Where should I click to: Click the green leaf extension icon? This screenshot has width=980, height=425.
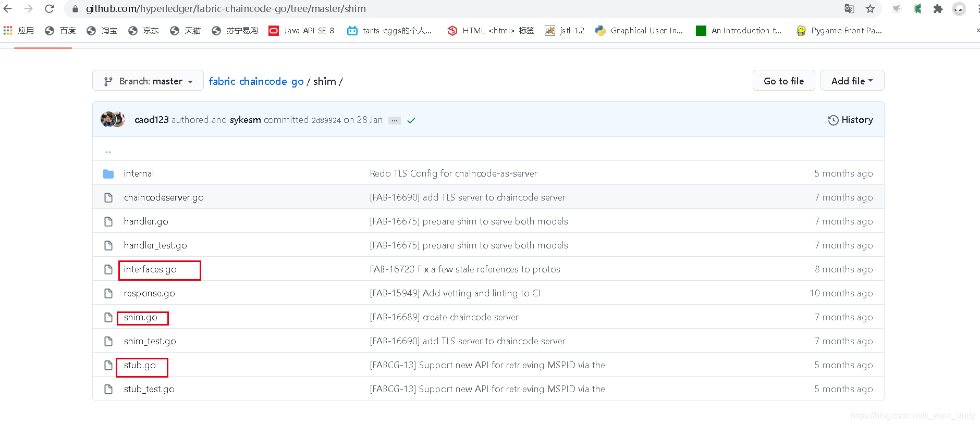tap(917, 9)
